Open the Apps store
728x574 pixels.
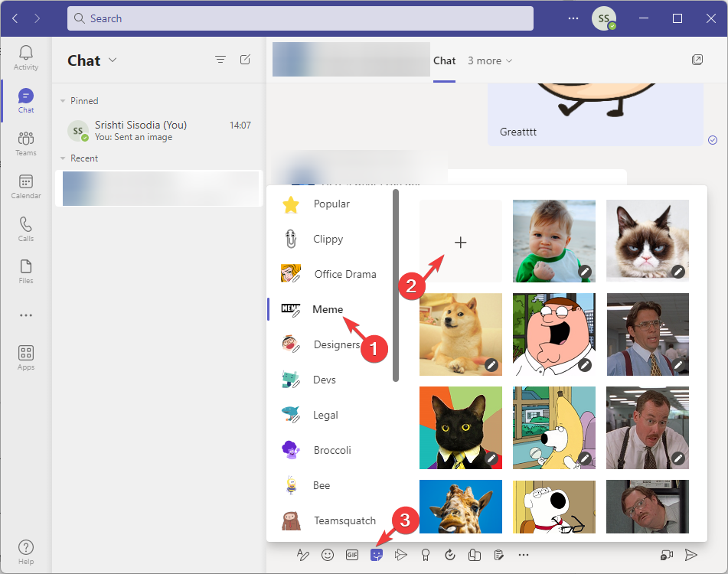(26, 357)
